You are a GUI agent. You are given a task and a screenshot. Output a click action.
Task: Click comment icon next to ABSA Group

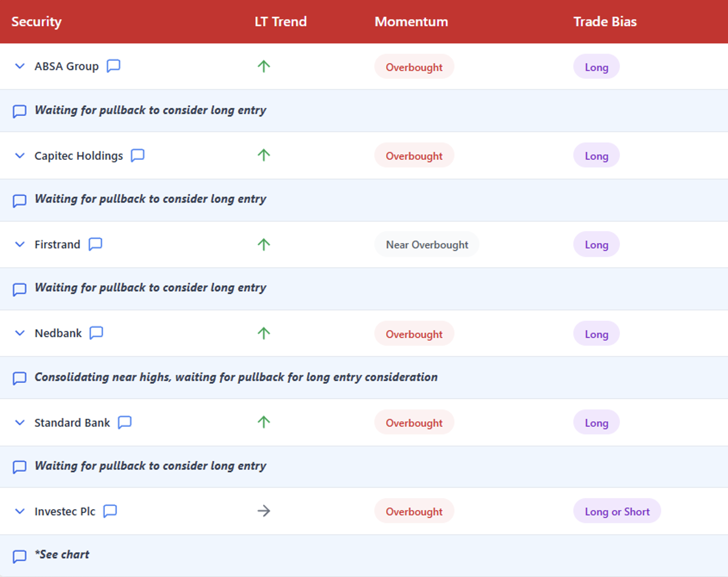click(113, 66)
